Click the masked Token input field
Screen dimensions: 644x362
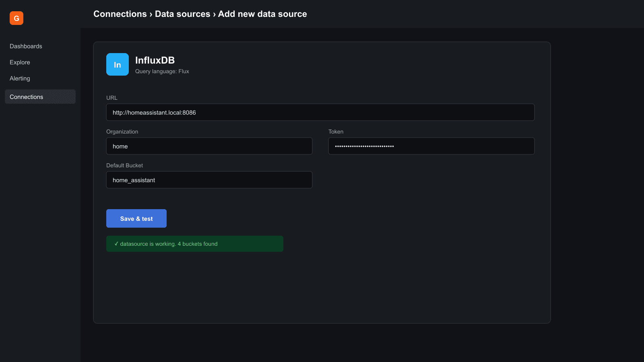coord(431,146)
